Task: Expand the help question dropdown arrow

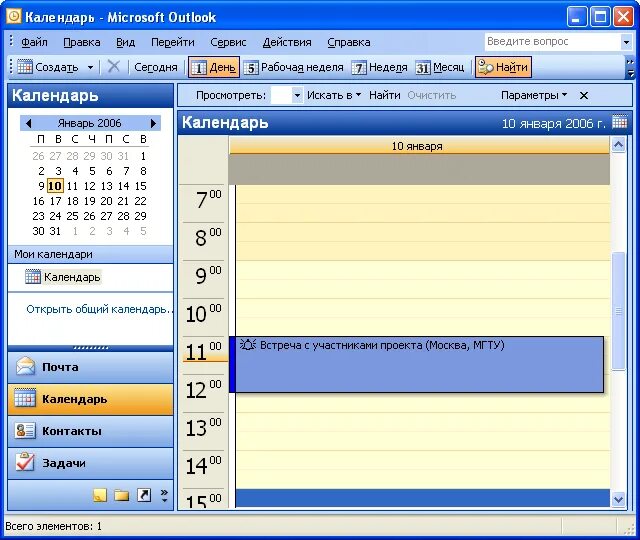Action: (x=626, y=42)
